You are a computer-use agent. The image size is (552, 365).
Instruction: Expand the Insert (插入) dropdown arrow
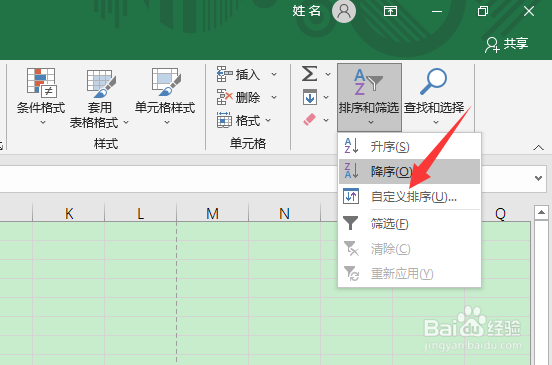(274, 75)
